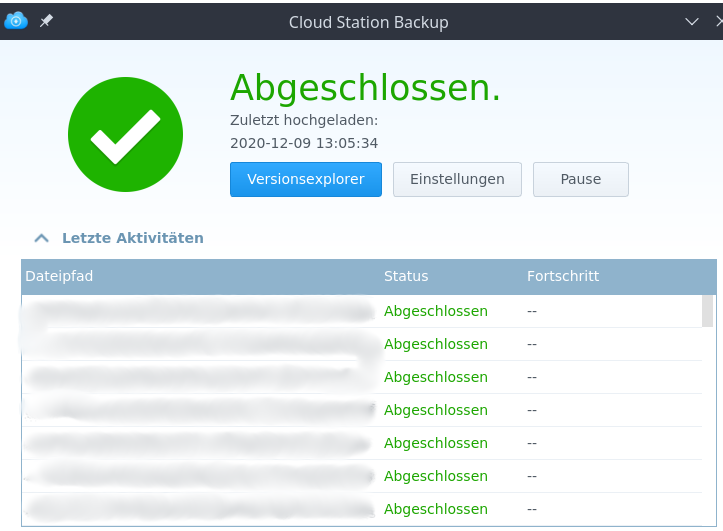This screenshot has height=531, width=723.
Task: Click the Zuletzt hochgeladen: label
Action: [x=304, y=120]
